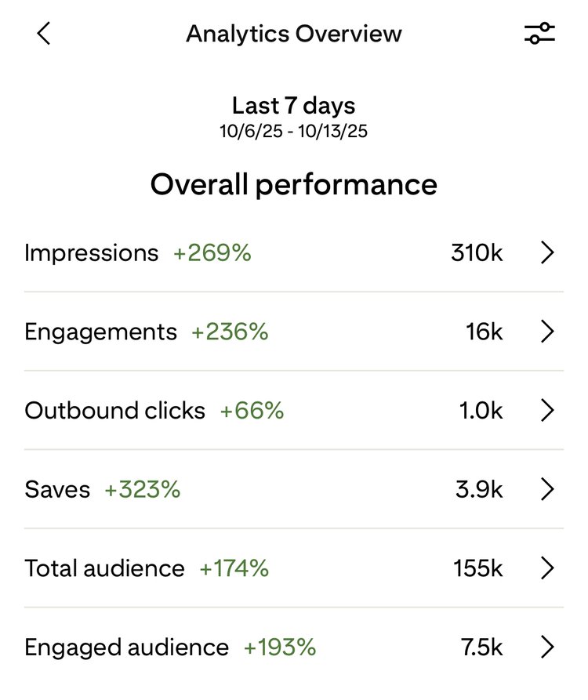588x700 pixels.
Task: Open Outbound clicks chevron arrow
Action: 547,411
